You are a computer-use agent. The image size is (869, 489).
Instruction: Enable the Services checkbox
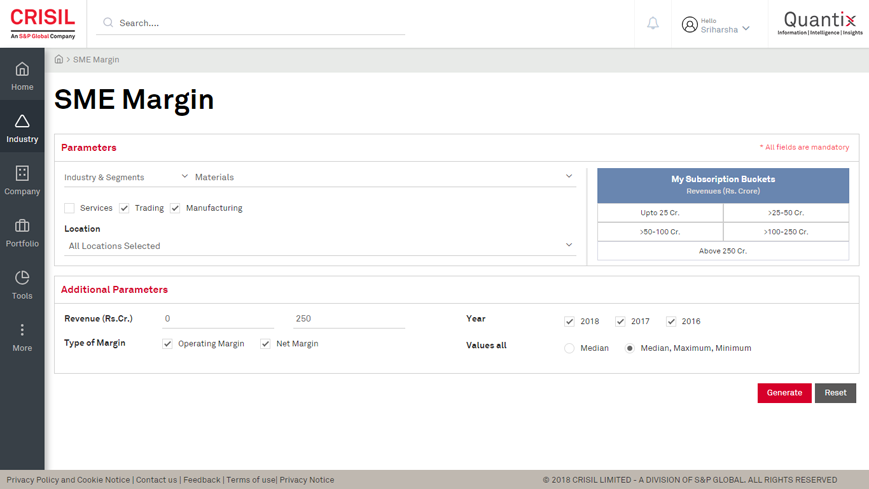pos(69,208)
